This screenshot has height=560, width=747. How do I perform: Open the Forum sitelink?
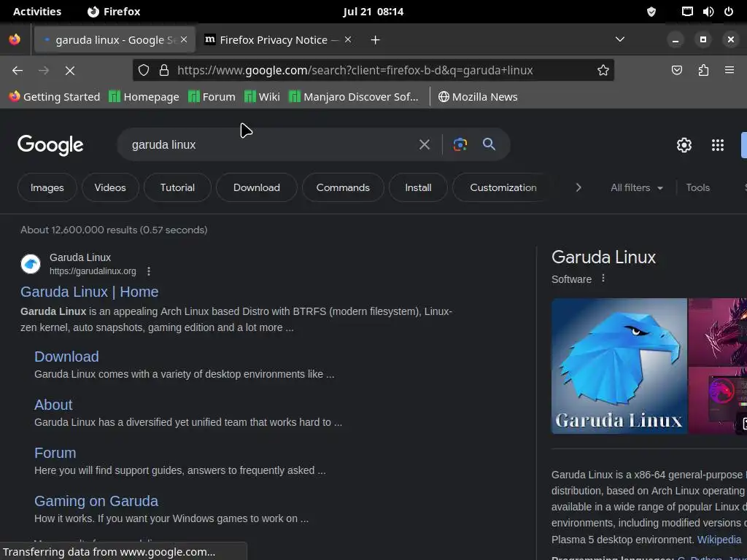tap(55, 452)
